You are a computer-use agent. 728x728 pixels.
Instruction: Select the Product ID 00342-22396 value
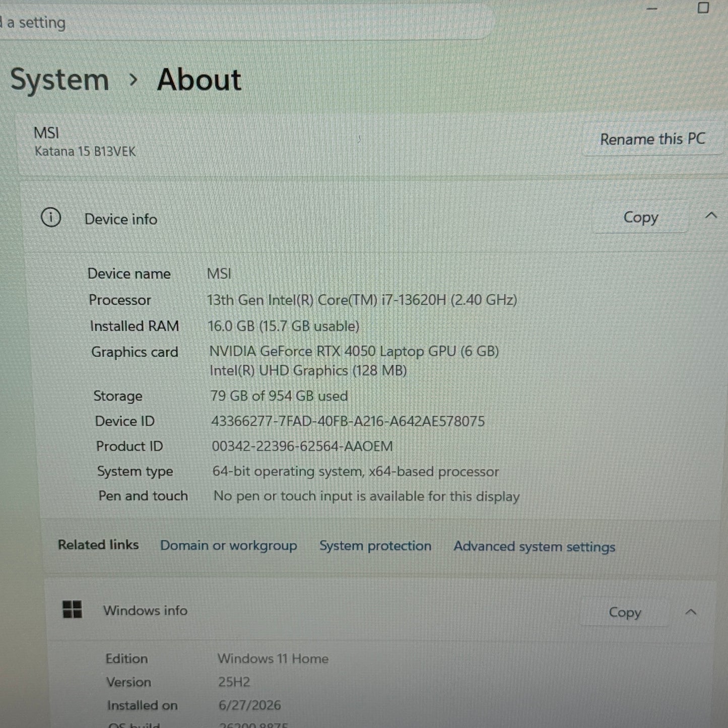coord(302,446)
